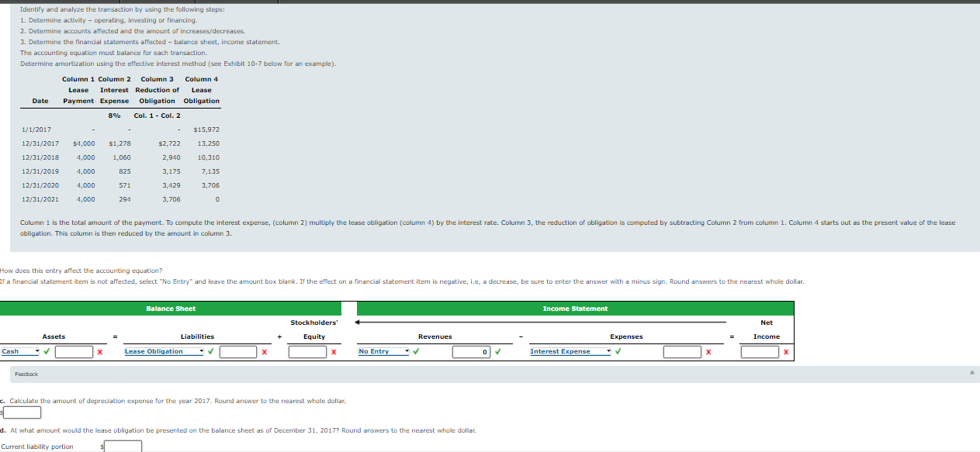Collapse the Feedback panel using its arrow
The image size is (980, 452).
pos(971,373)
